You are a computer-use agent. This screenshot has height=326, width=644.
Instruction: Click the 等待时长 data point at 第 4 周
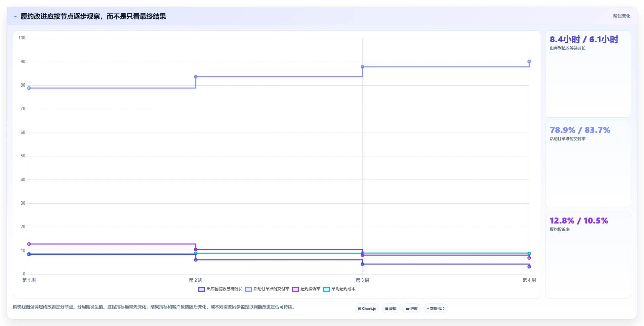(x=529, y=266)
